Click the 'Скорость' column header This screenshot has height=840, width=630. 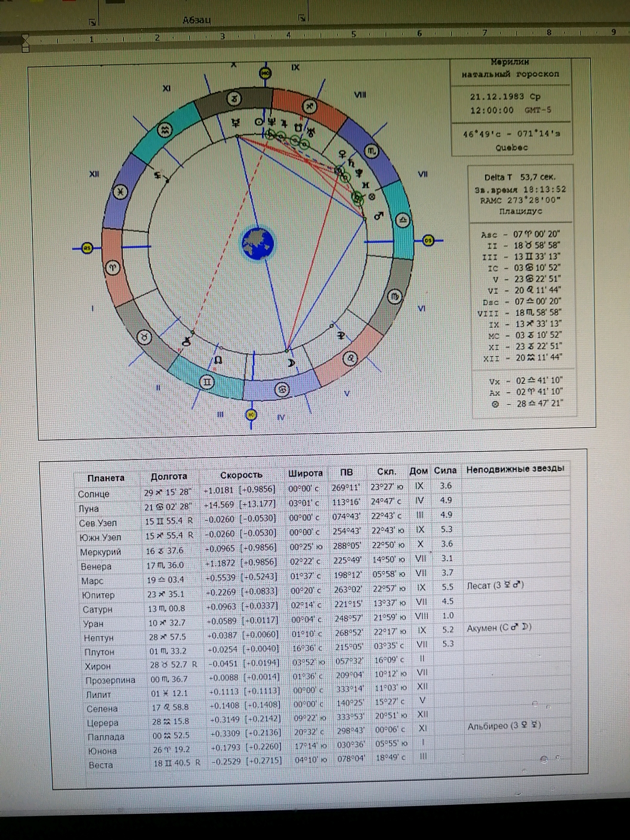241,475
